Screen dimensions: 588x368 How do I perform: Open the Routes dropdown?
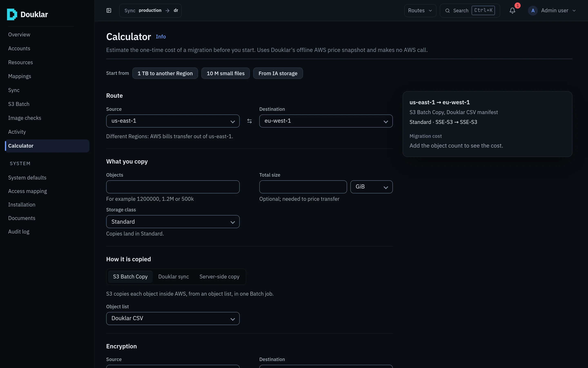420,10
